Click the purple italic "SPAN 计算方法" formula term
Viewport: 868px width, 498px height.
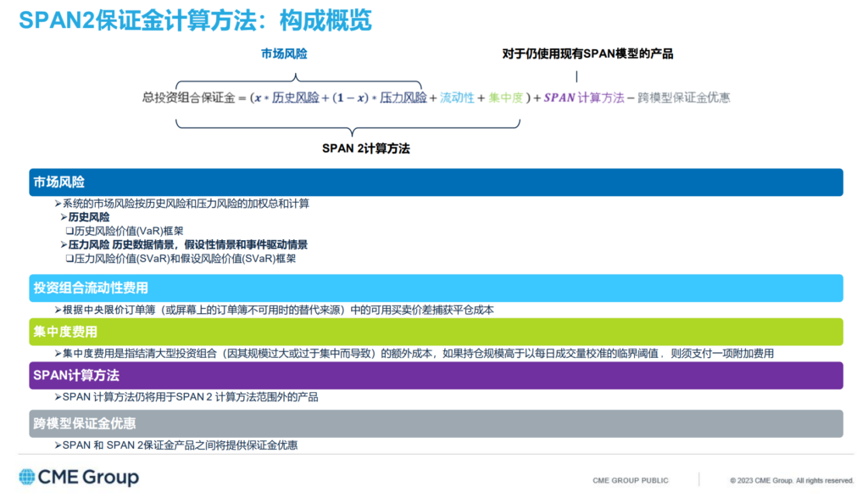coord(584,98)
